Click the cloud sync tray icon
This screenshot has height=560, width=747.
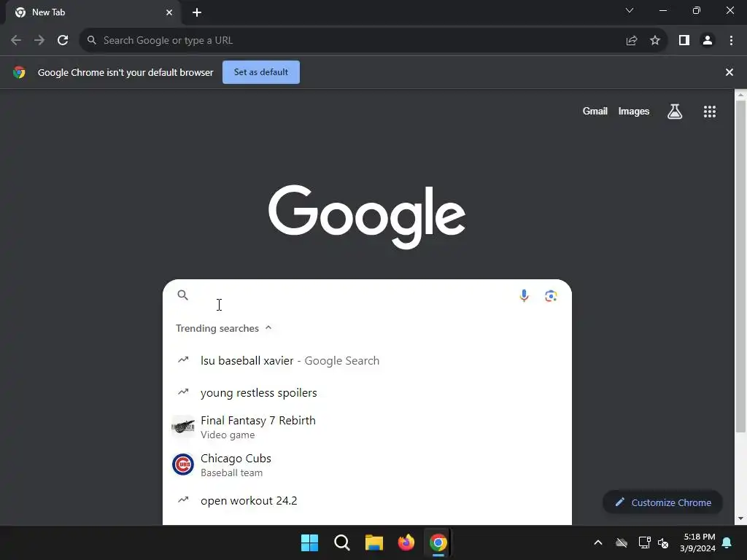622,542
